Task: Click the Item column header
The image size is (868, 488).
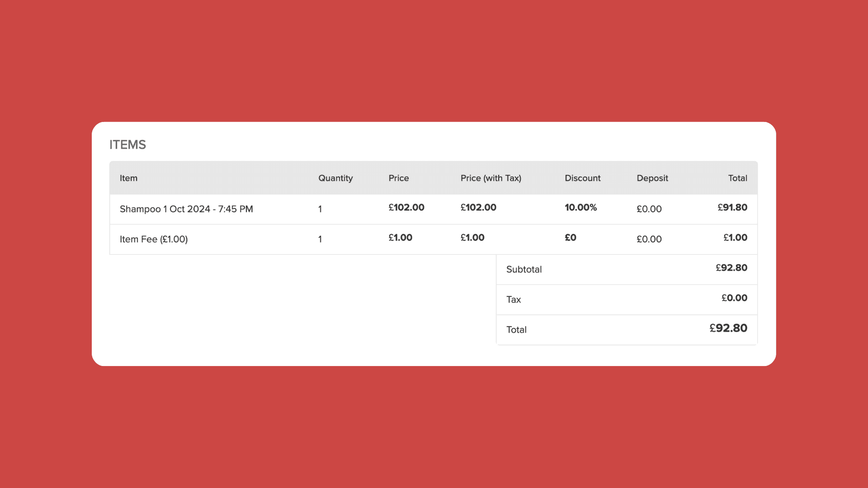Action: 128,178
